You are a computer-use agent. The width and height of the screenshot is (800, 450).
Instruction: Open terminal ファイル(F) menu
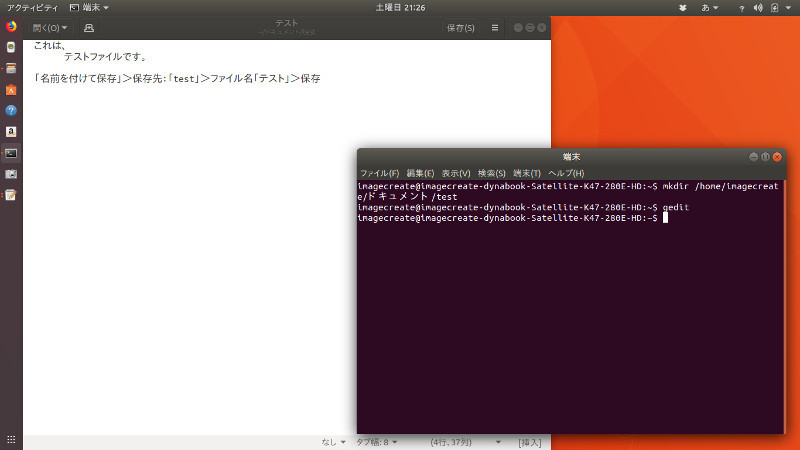[x=379, y=173]
